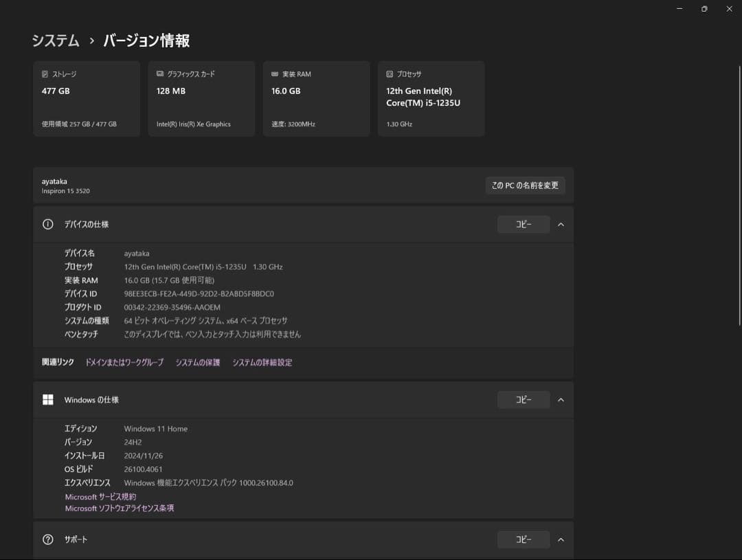Viewport: 742px width, 560px height.
Task: Collapse the Windows の仕様 section chevron
Action: (x=561, y=400)
